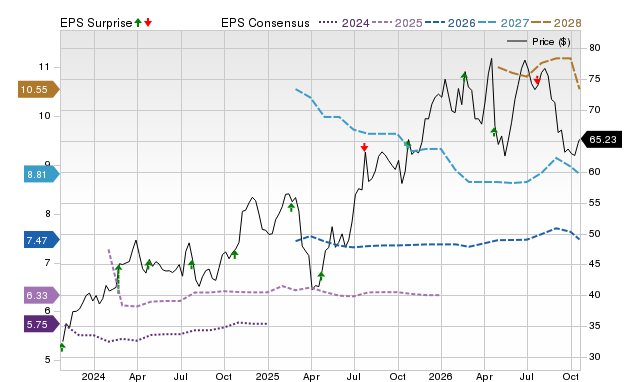Image resolution: width=640 pixels, height=382 pixels.
Task: Click the green surprise arrow at chart's far-left start
Action: 62,347
